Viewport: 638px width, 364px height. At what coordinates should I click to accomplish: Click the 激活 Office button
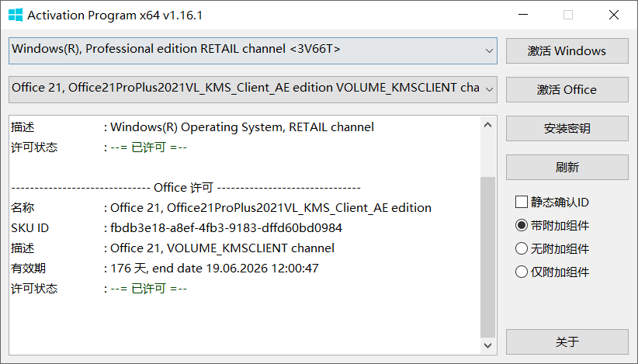[567, 89]
